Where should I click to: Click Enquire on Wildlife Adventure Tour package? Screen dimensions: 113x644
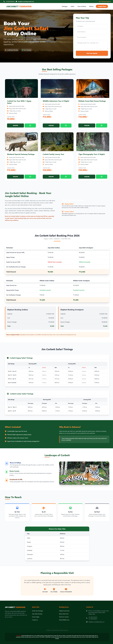coord(51,125)
